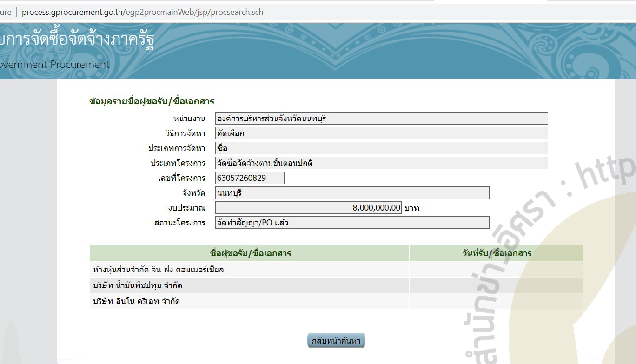Click the Government Procurement English subtitle text
Viewport: 636px width, 364px height.
(x=54, y=65)
